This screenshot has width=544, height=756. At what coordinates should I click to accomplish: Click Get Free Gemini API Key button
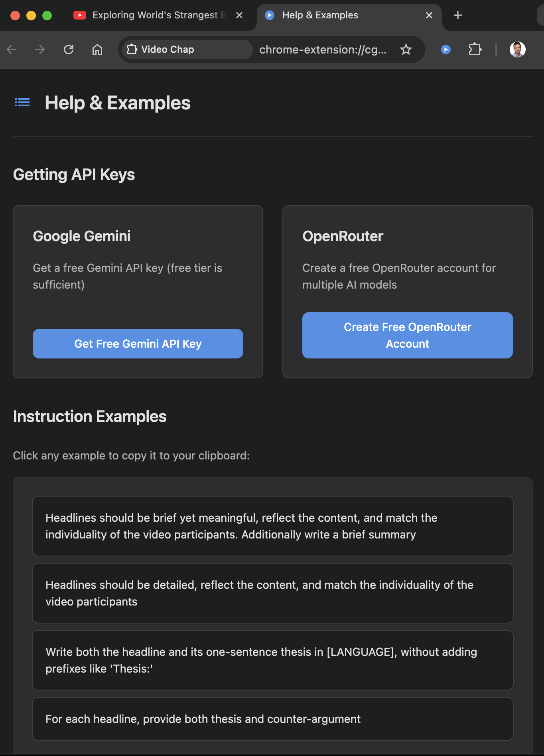[138, 344]
